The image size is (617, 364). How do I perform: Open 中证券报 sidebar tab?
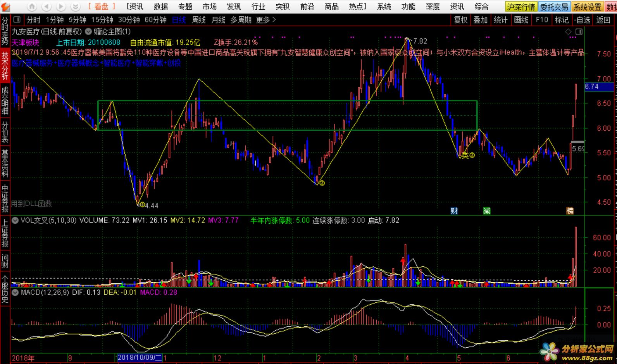point(5,198)
